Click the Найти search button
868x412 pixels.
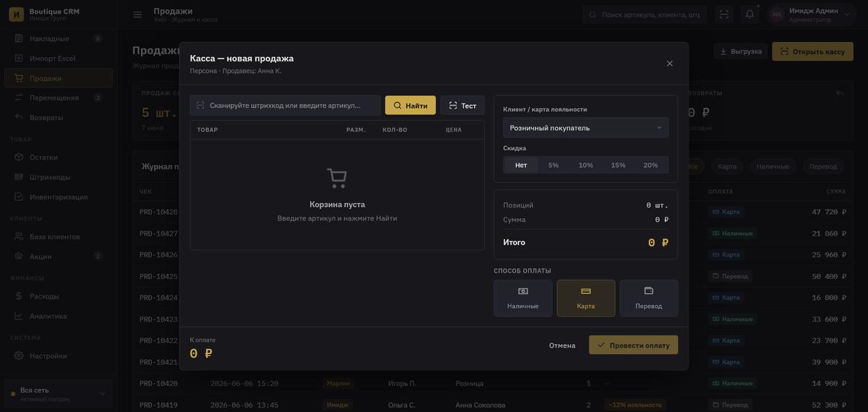click(410, 106)
